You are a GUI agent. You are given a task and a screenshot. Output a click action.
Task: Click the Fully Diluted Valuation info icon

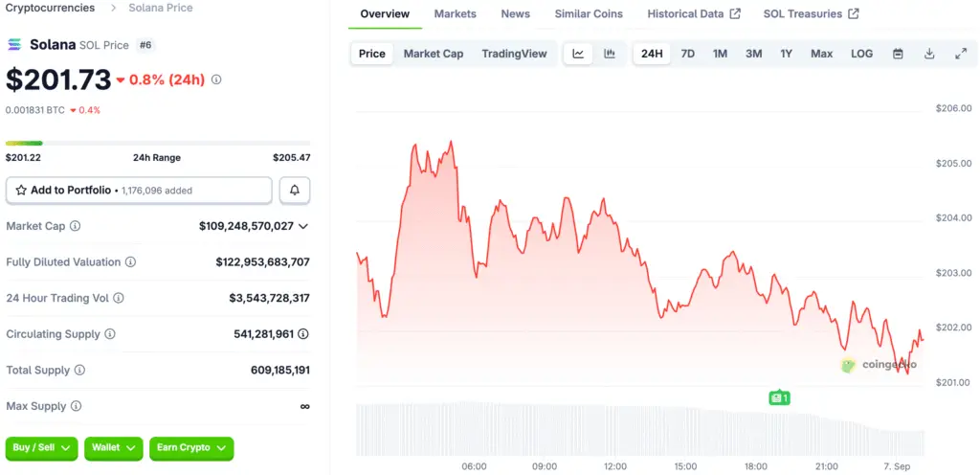[x=130, y=261]
